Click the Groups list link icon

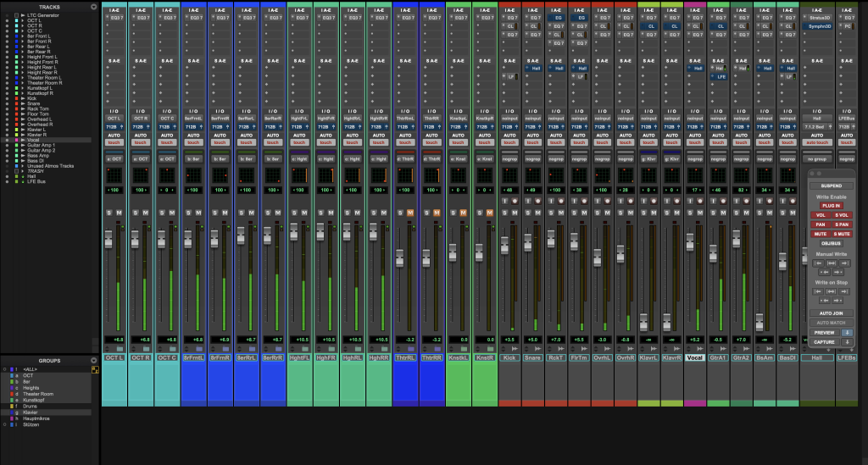pos(93,370)
